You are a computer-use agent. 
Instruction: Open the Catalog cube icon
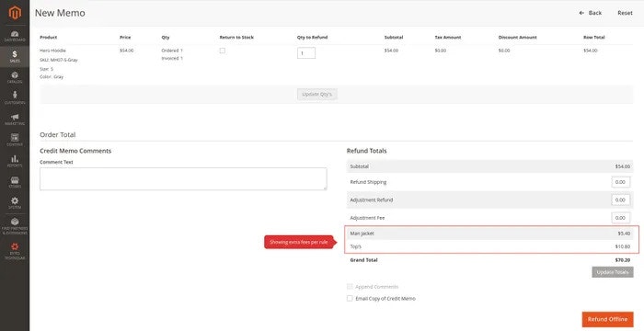(15, 77)
